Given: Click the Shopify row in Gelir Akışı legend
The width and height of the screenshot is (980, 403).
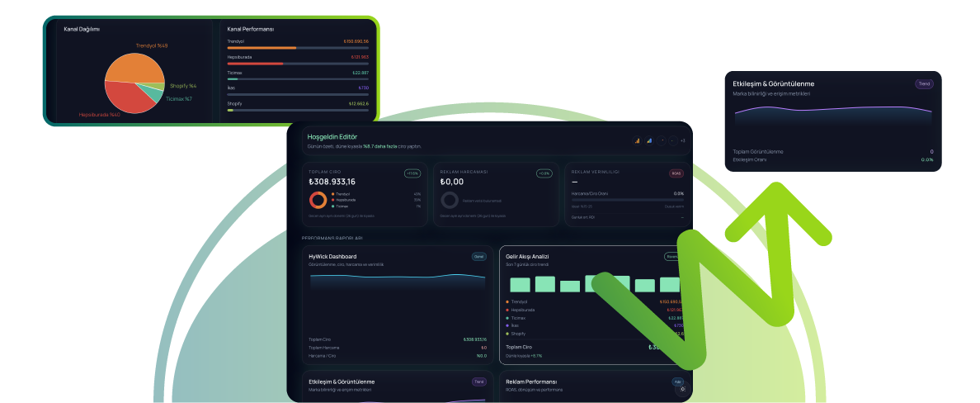Looking at the screenshot, I should (520, 334).
